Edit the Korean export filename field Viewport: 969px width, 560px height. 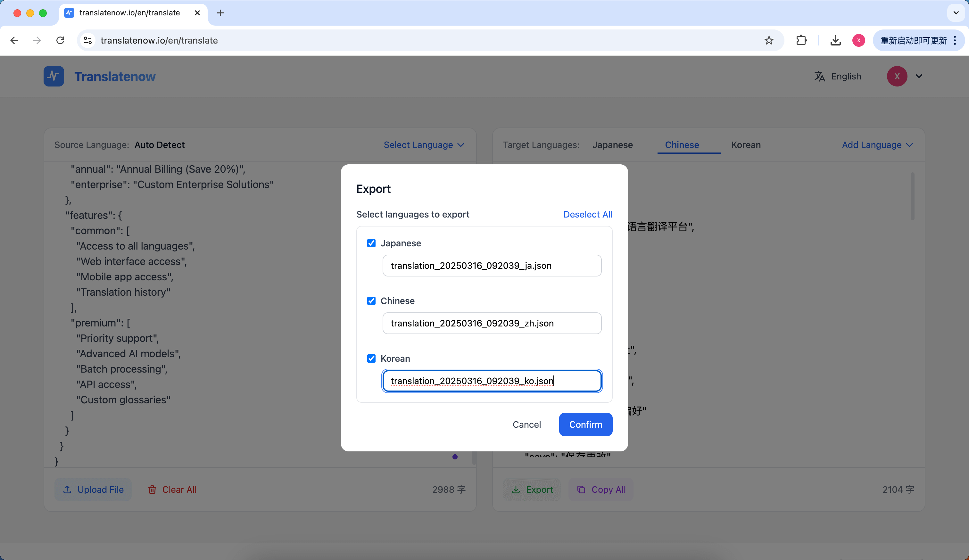coord(492,381)
